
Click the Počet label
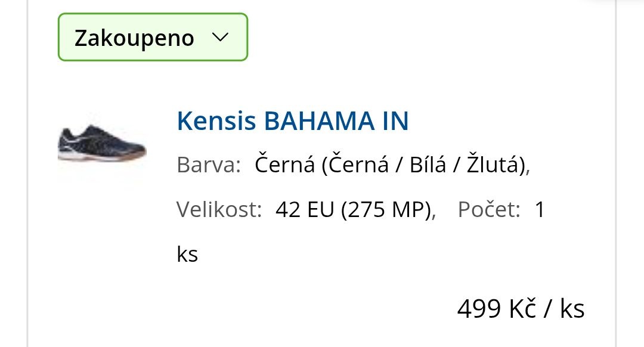click(x=489, y=210)
